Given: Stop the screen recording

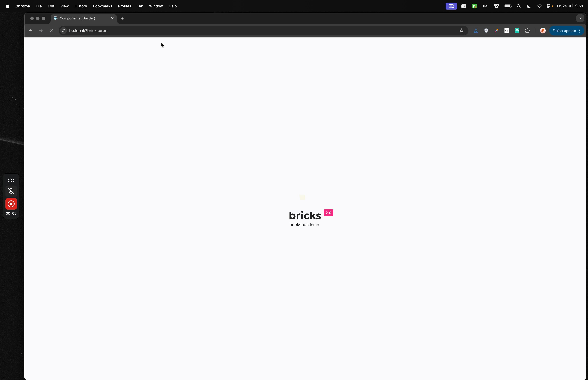Looking at the screenshot, I should coord(11,204).
